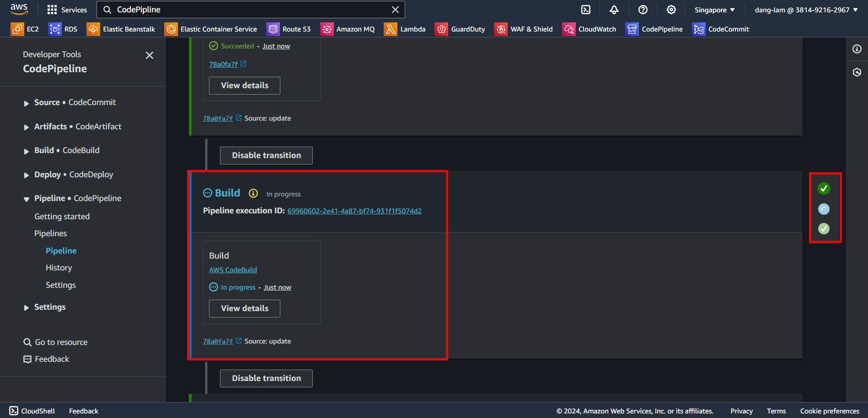
Task: Click Feedback in the bottom bar
Action: (84, 411)
